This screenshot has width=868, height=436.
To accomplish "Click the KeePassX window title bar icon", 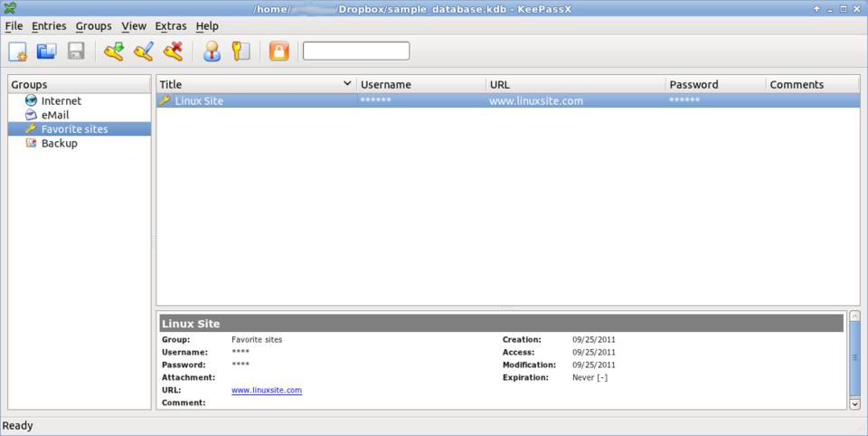I will [9, 8].
